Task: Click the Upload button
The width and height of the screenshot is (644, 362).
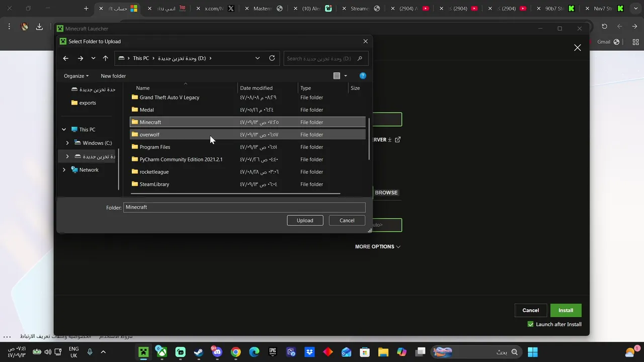Action: pos(305,220)
